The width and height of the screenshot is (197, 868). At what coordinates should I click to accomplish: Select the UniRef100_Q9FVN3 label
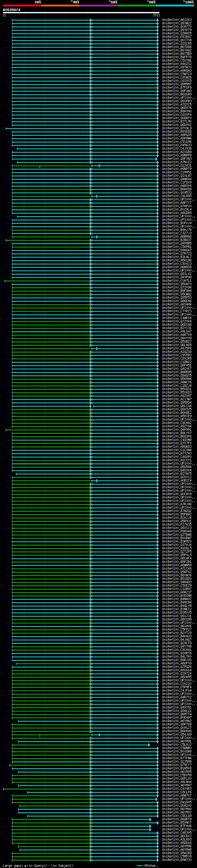click(177, 159)
